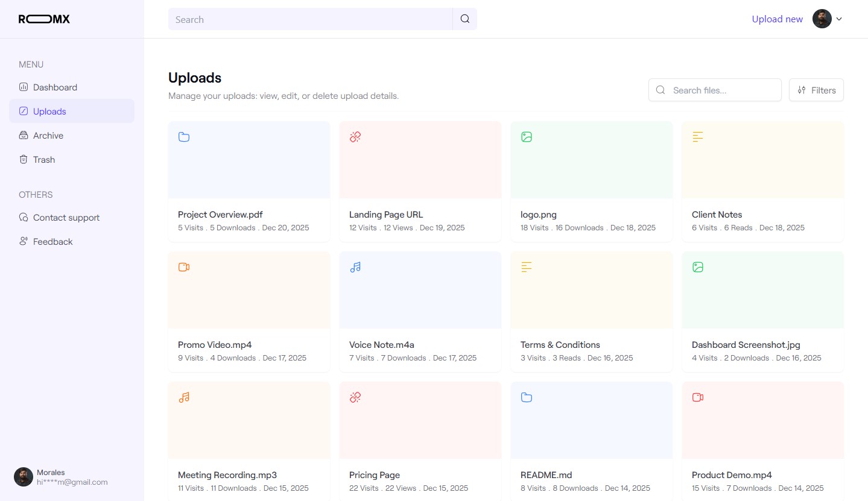Click the folder icon on the README.md card

(527, 397)
